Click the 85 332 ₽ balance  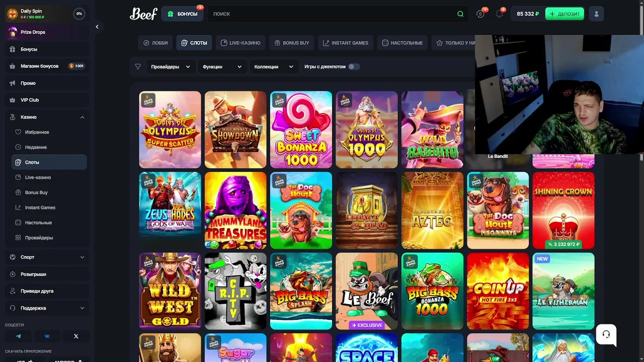coord(527,14)
